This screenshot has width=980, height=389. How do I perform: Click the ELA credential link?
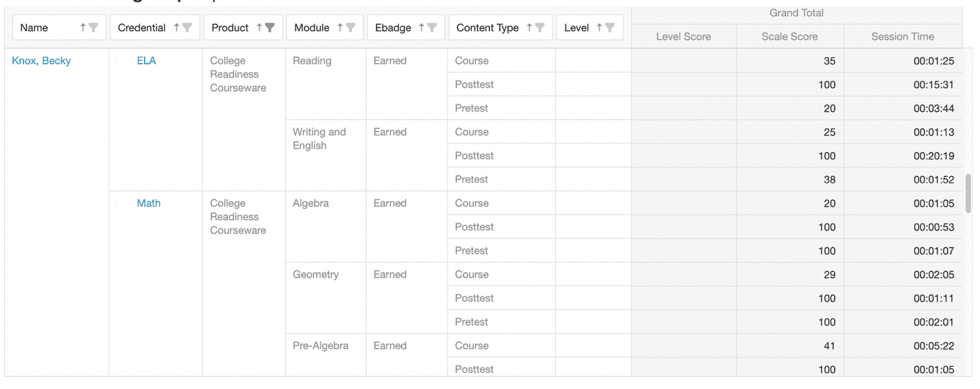146,61
